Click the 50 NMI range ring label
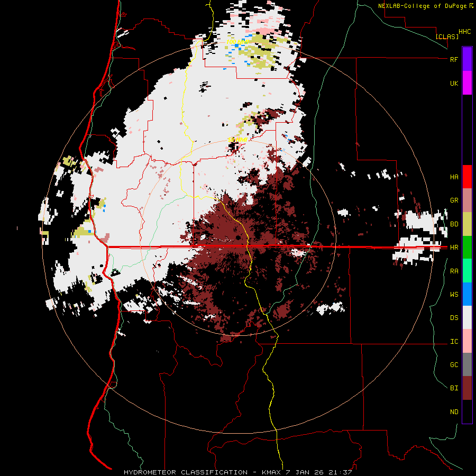476x476 pixels. pos(237,140)
